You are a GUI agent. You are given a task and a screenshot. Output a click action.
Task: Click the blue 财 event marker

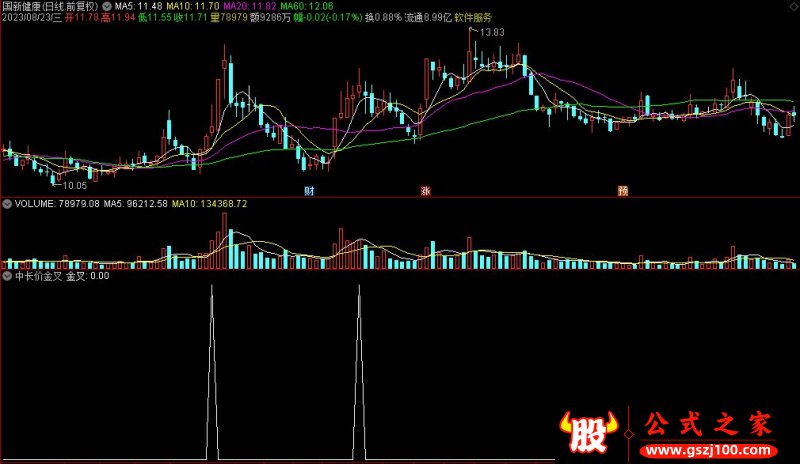[x=309, y=191]
